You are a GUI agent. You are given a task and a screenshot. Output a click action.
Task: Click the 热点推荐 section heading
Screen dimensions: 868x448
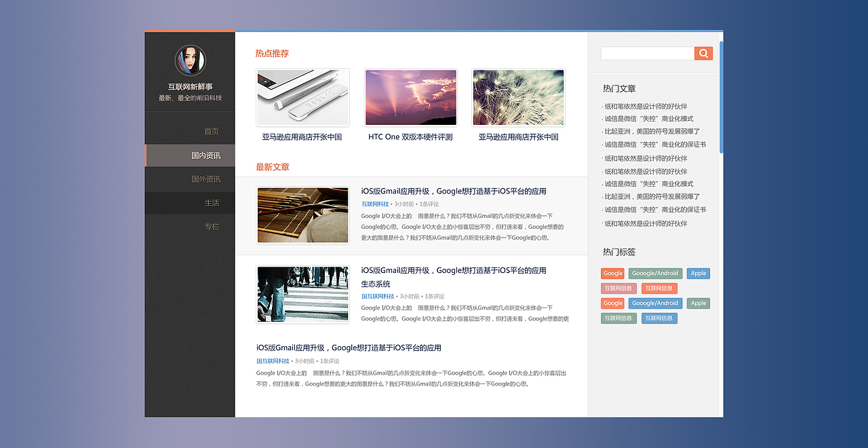click(x=272, y=54)
